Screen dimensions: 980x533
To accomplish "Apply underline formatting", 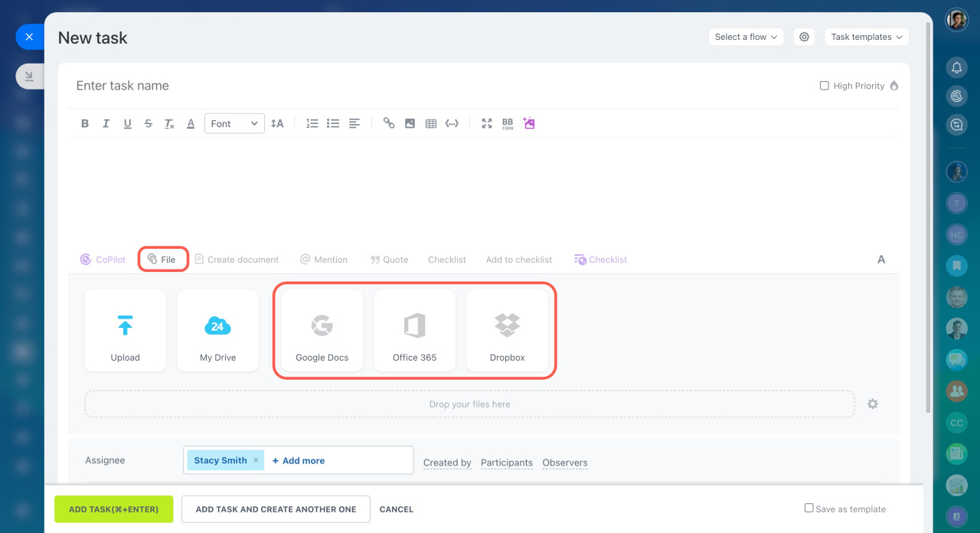I will [x=127, y=123].
